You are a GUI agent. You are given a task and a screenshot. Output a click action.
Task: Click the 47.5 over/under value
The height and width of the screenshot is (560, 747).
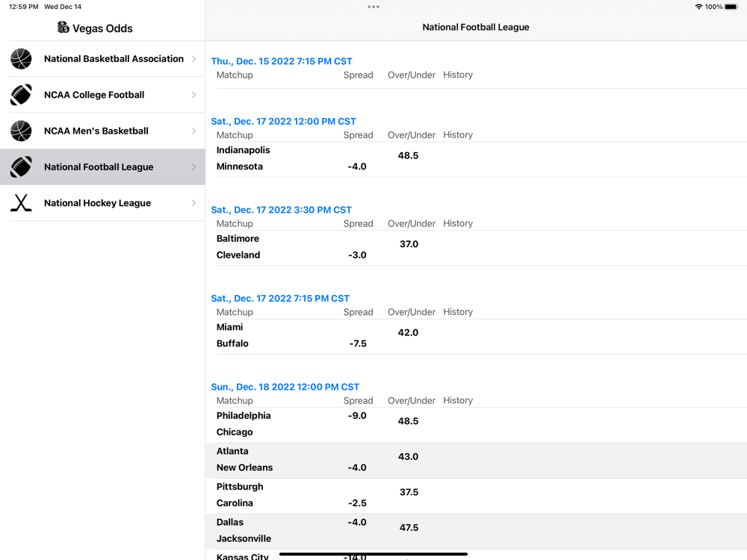point(409,528)
